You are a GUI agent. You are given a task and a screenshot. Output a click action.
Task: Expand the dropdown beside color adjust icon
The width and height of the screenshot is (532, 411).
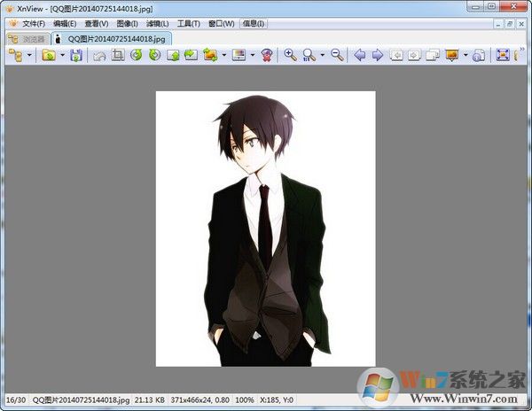click(252, 55)
